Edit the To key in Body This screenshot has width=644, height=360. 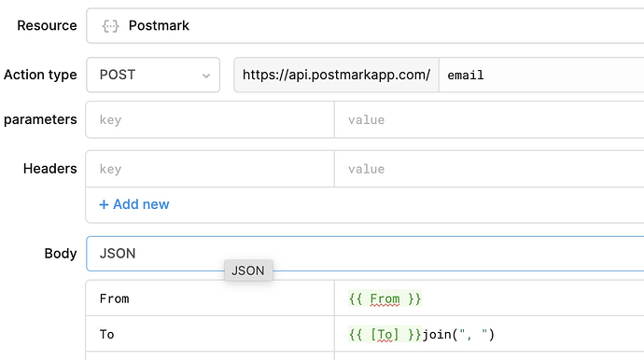(210, 334)
